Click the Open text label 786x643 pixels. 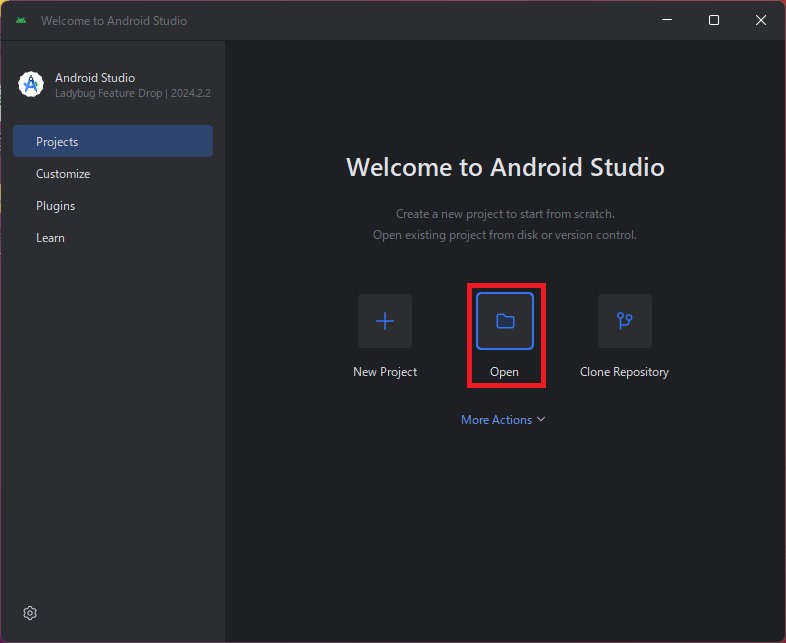[505, 372]
